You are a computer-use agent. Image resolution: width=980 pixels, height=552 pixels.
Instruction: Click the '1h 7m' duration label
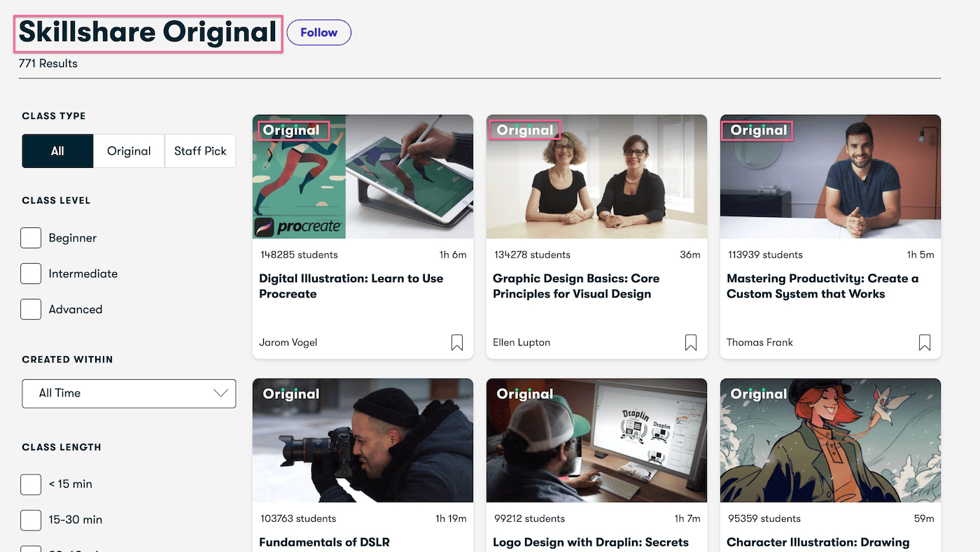pos(687,518)
